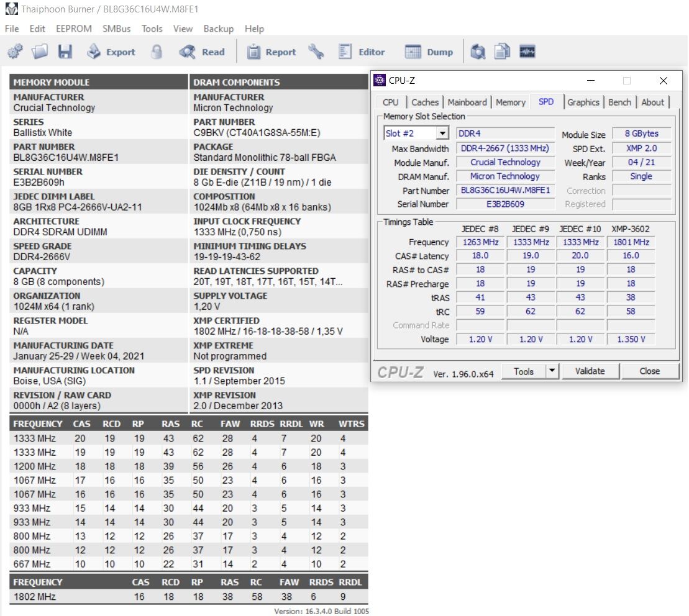Click the Max Bandwidth DDR4-2667 field

click(505, 148)
